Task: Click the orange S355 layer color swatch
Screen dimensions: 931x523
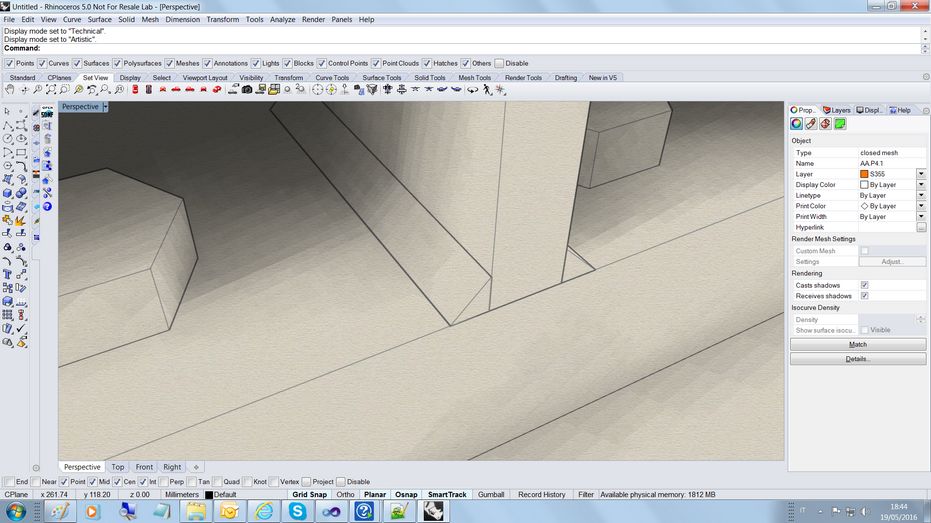Action: [864, 174]
